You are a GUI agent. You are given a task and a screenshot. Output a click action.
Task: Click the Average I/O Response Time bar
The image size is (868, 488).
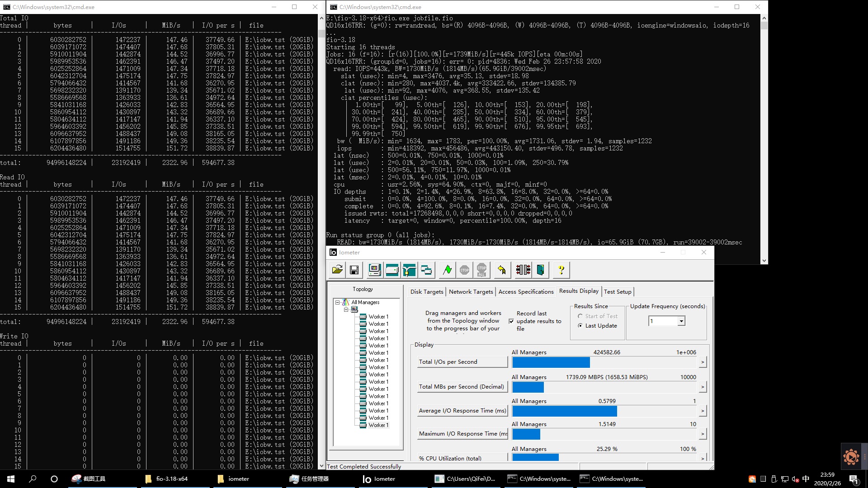[564, 411]
